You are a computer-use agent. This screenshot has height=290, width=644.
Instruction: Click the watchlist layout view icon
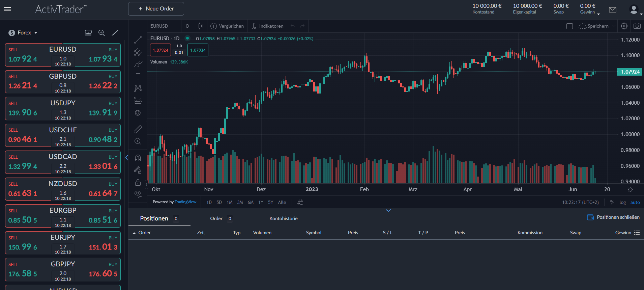[88, 33]
